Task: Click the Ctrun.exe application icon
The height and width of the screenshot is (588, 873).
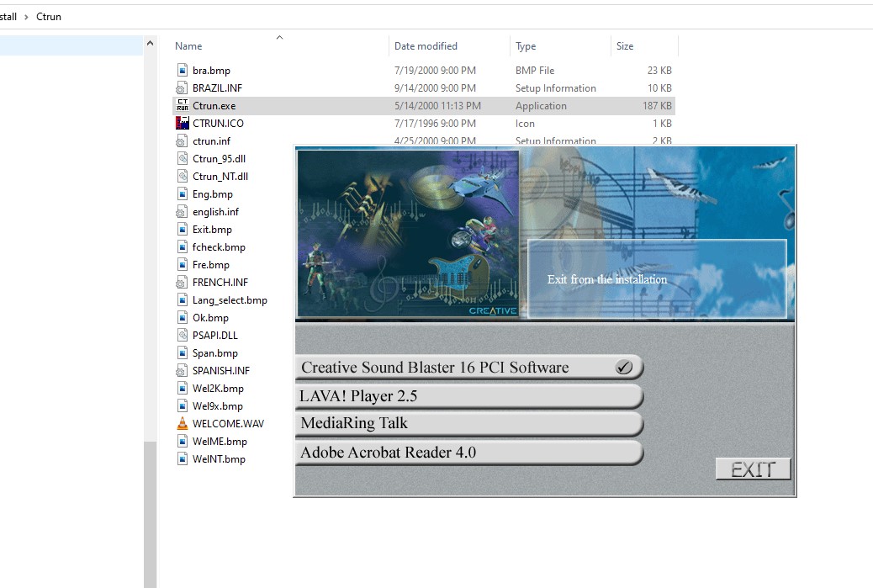Action: click(x=182, y=106)
